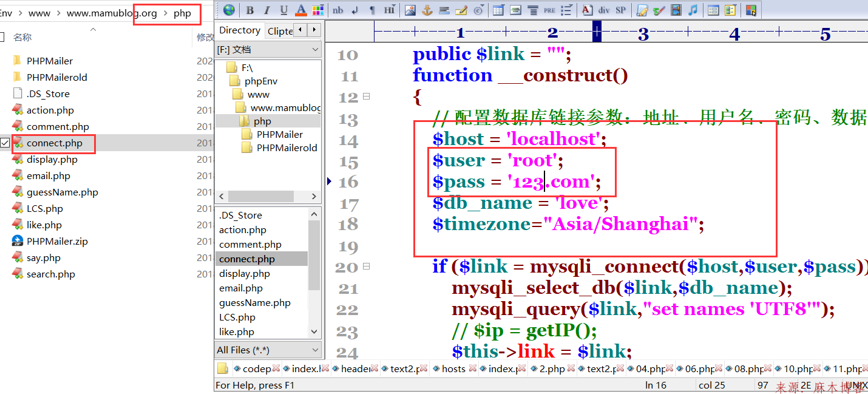868x394 pixels.
Task: Open the color palette grid icon
Action: coord(317,10)
